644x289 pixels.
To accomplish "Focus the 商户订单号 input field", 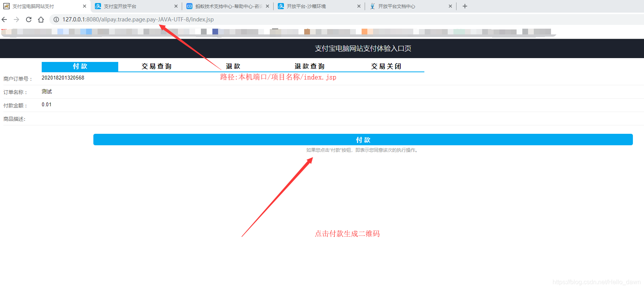I will (x=342, y=78).
